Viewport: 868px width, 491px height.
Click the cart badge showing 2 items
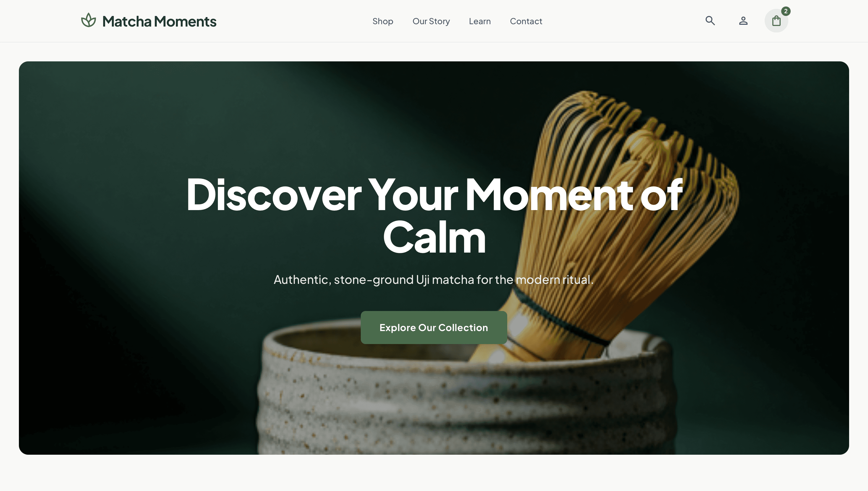pyautogui.click(x=786, y=11)
